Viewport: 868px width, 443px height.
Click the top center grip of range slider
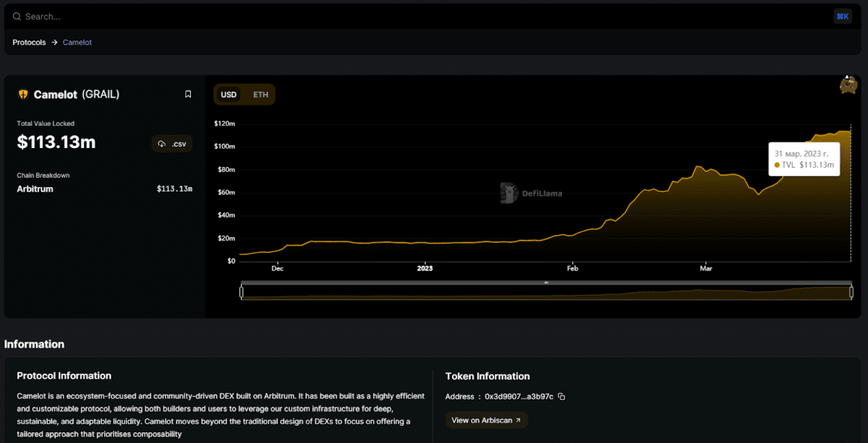tap(546, 283)
